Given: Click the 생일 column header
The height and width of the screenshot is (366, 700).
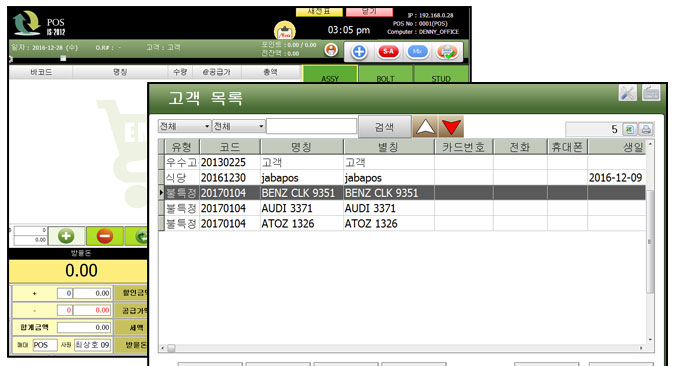Looking at the screenshot, I should pos(617,147).
